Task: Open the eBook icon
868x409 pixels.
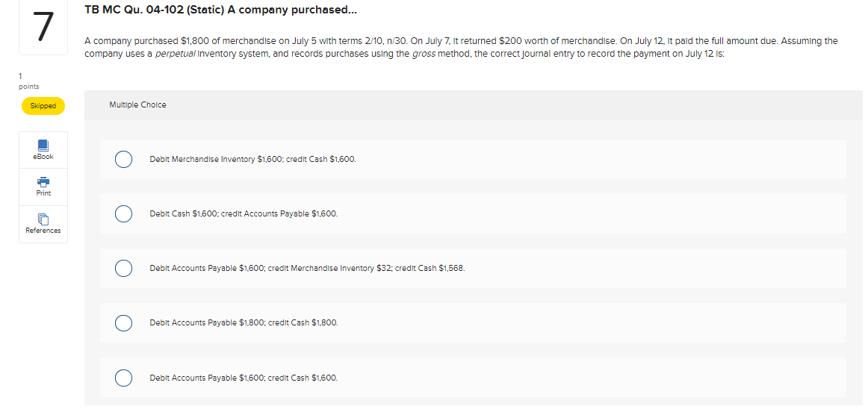Action: coord(43,145)
